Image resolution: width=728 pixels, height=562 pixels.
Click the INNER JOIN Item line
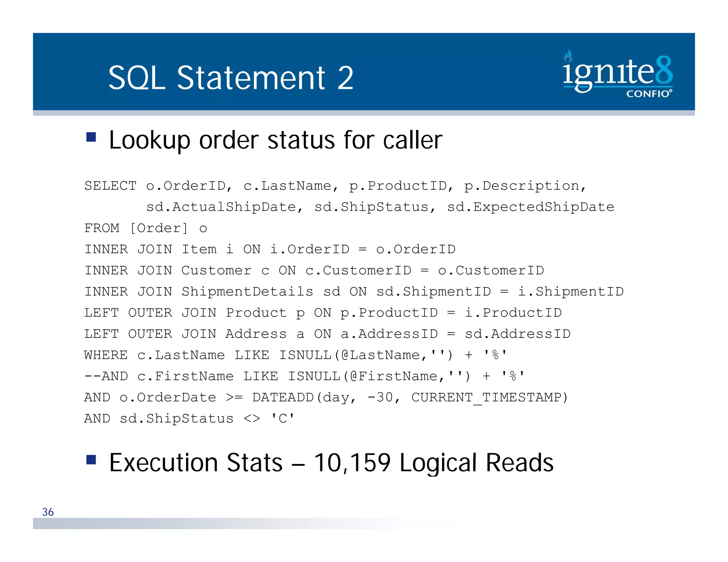pos(269,249)
